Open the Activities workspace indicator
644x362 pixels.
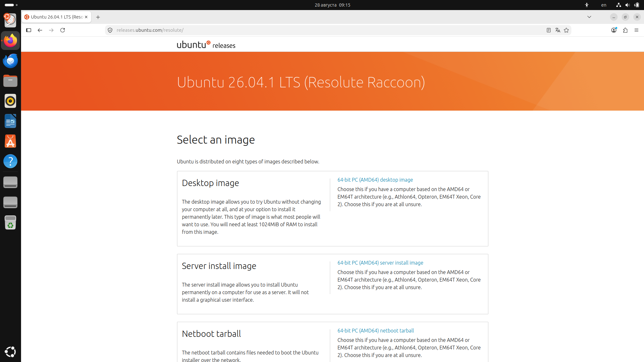coord(11,5)
